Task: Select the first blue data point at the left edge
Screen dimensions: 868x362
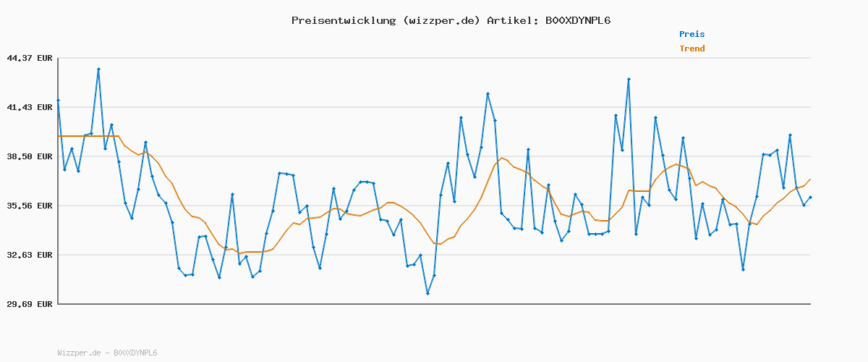Action: [x=59, y=100]
